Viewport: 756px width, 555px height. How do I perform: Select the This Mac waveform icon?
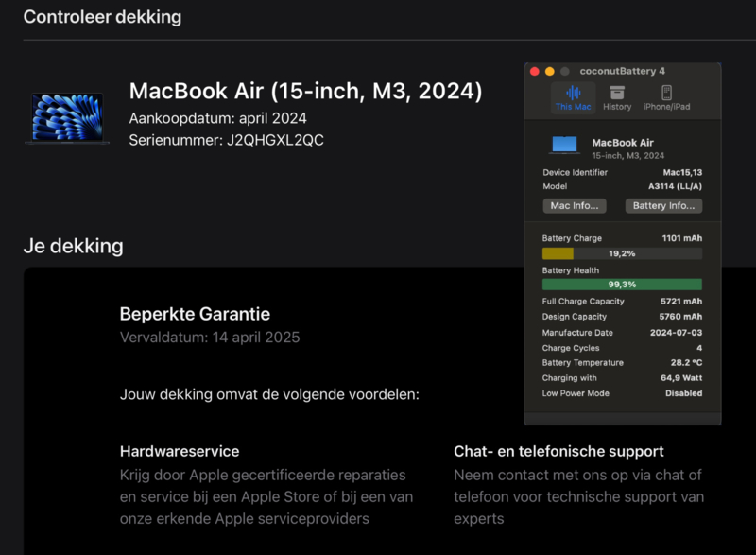573,92
